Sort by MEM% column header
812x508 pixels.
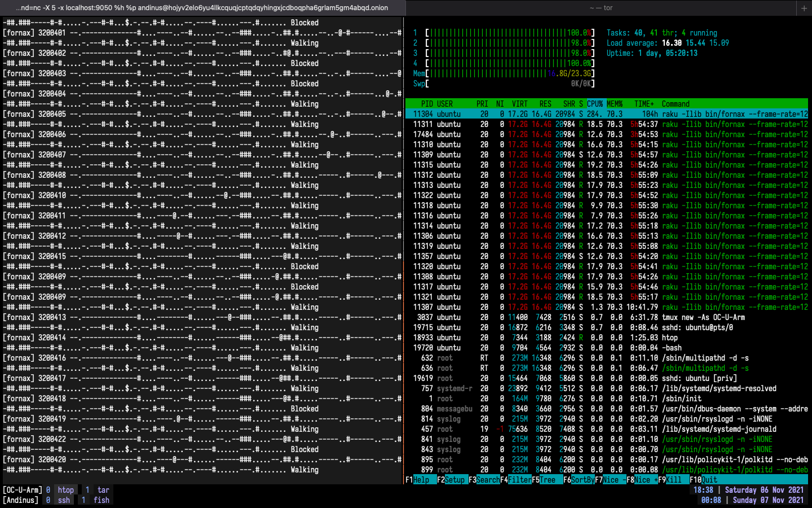(x=615, y=104)
